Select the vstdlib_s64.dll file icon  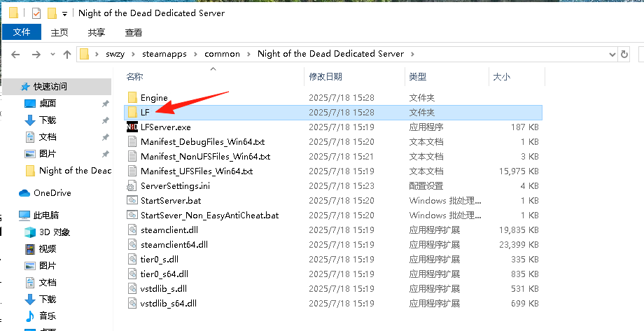coord(132,304)
